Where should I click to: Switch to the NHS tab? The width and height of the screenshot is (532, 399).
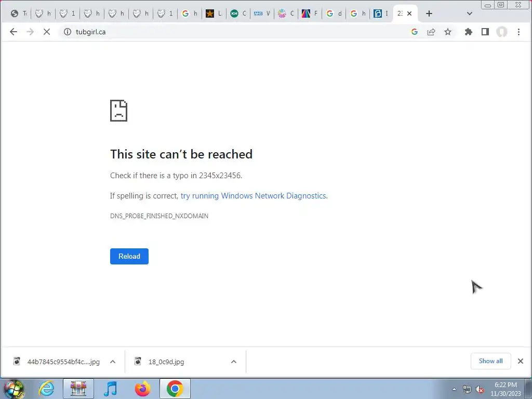coord(262,14)
